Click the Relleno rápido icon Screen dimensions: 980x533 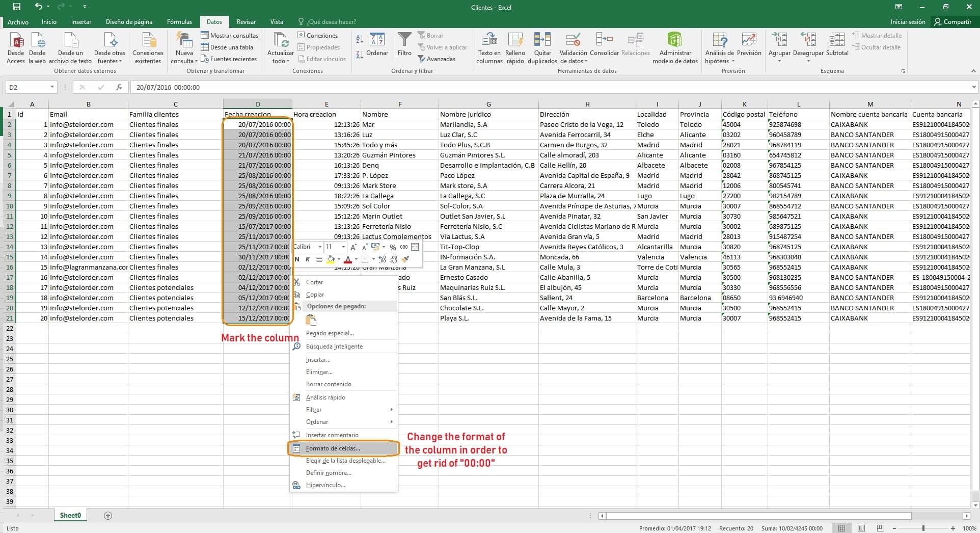click(x=515, y=41)
